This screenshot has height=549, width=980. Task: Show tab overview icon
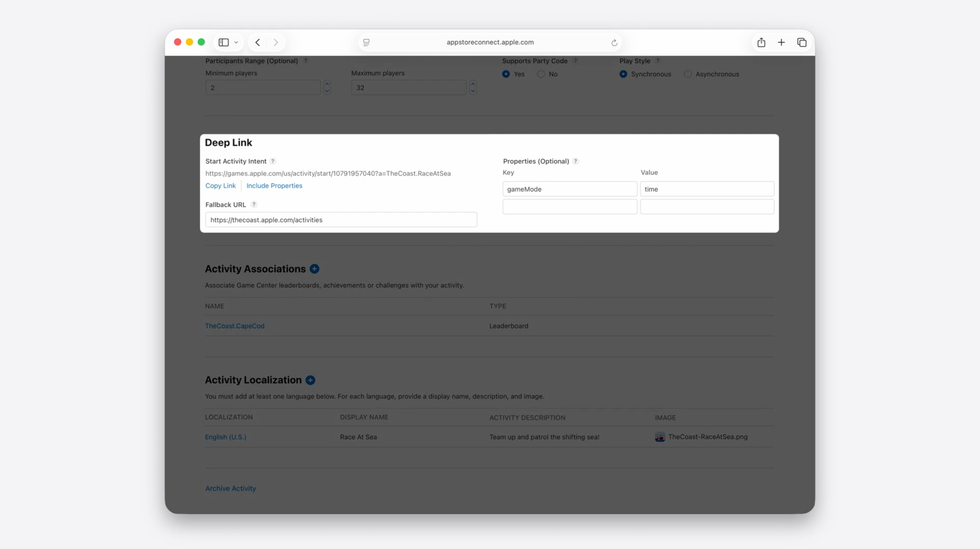tap(802, 42)
